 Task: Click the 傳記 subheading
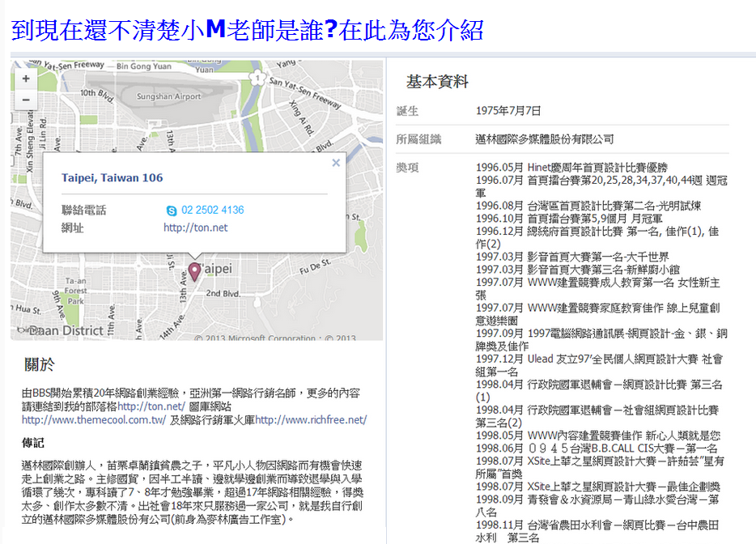click(x=33, y=442)
